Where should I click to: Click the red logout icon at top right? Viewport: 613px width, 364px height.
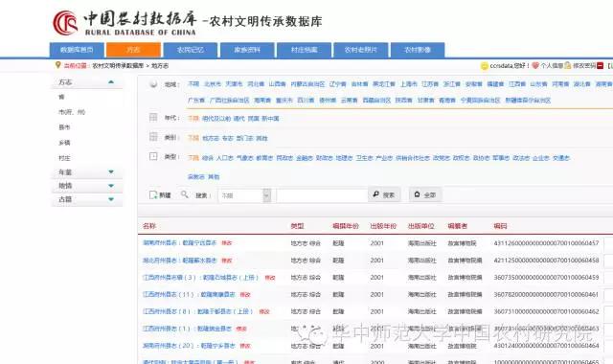pos(601,66)
